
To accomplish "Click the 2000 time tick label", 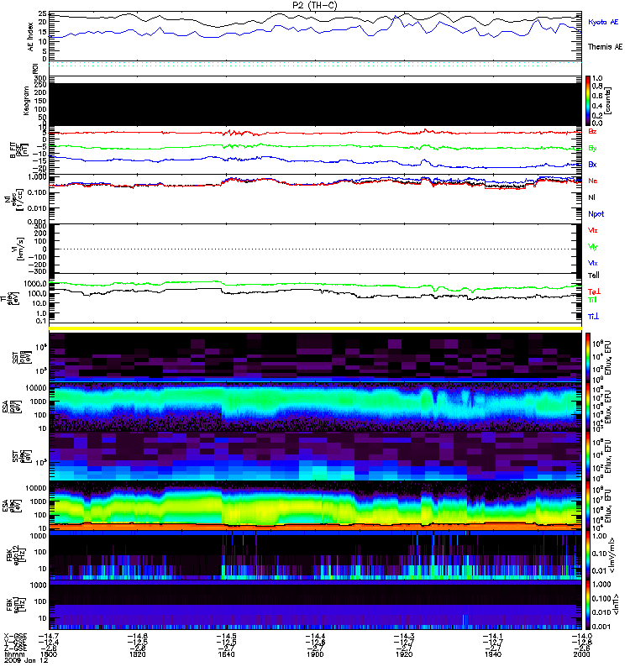I will [581, 654].
